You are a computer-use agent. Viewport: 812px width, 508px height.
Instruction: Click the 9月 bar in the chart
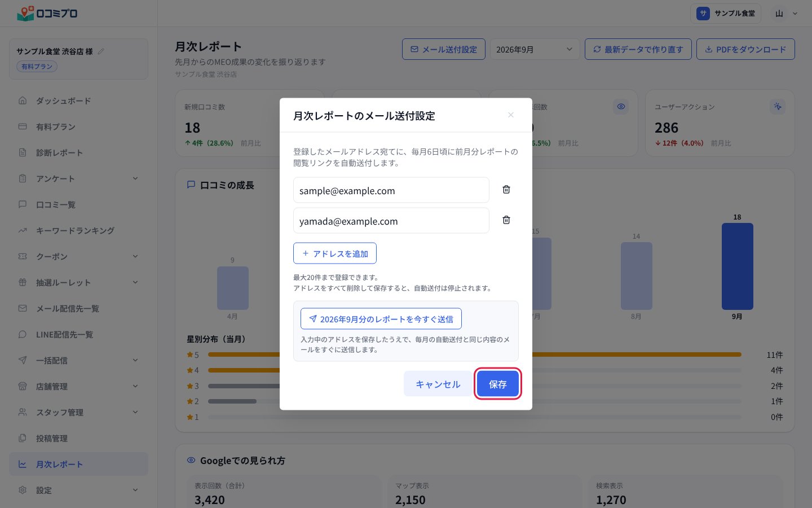737,266
